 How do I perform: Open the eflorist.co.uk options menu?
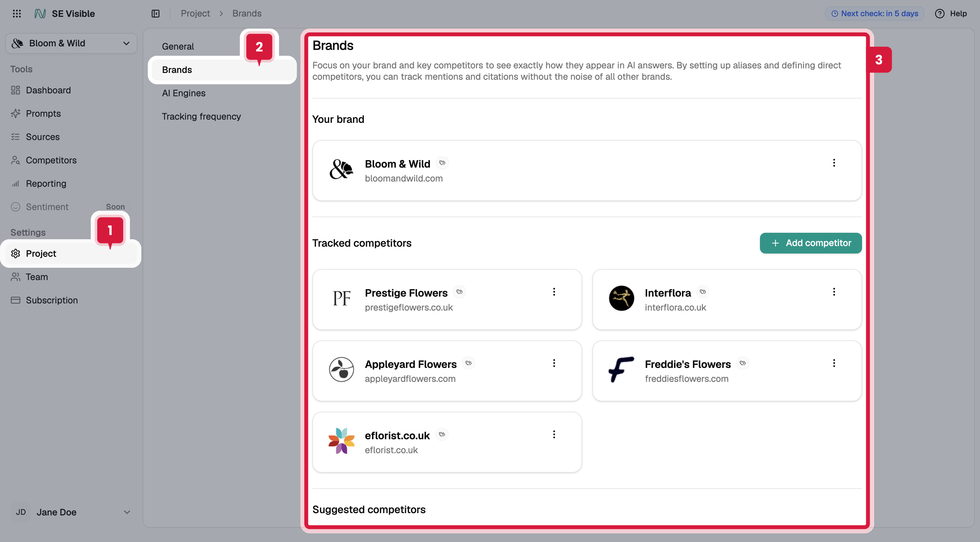pos(554,435)
